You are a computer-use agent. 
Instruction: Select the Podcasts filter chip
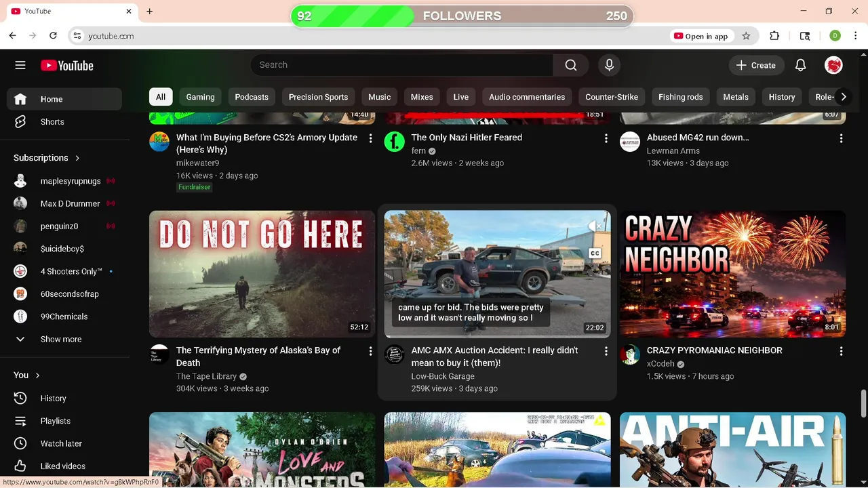[252, 97]
